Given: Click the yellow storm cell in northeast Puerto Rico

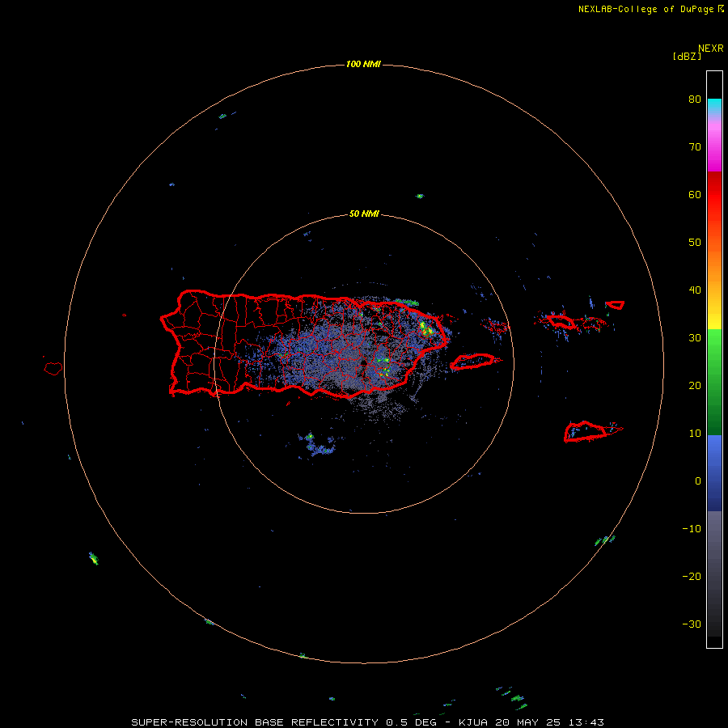Looking at the screenshot, I should 425,328.
